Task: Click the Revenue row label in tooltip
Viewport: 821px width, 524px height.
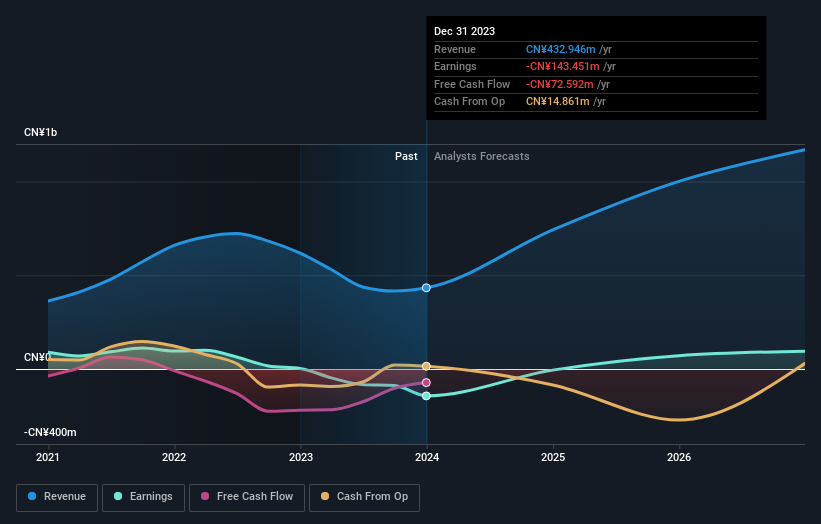Action: pyautogui.click(x=455, y=49)
